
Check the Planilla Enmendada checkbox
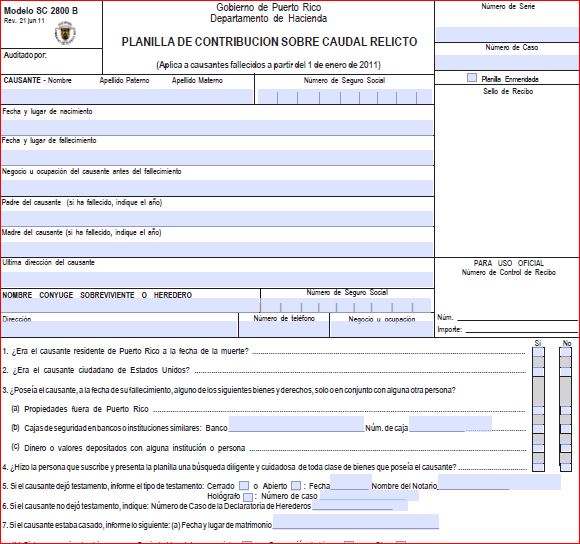point(472,78)
